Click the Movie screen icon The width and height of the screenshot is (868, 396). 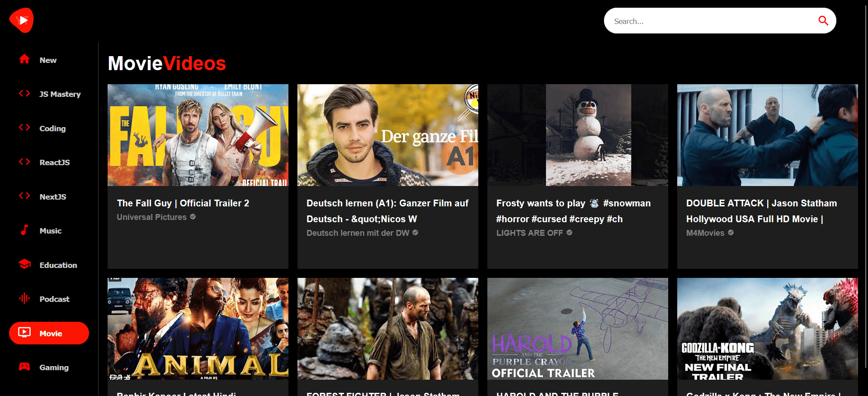24,333
